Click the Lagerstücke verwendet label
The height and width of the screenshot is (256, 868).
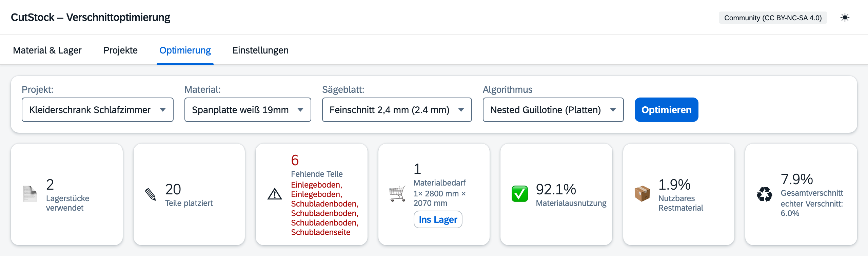[x=68, y=203]
